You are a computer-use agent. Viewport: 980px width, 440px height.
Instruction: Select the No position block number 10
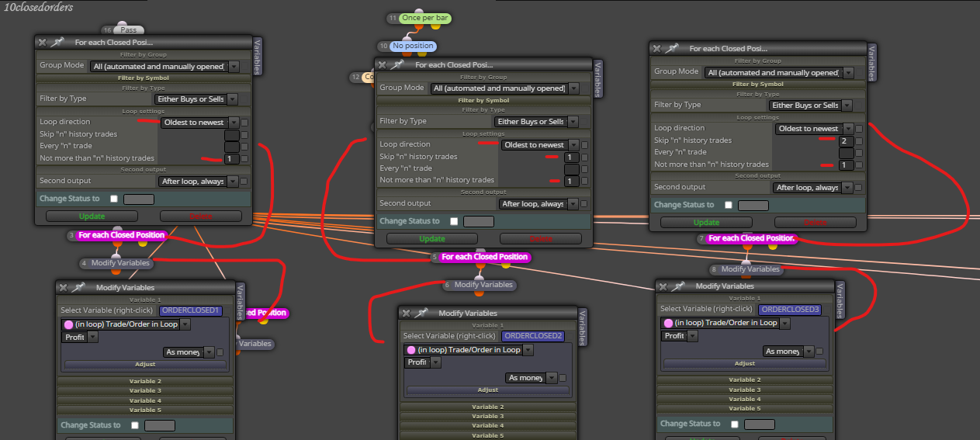pyautogui.click(x=407, y=46)
